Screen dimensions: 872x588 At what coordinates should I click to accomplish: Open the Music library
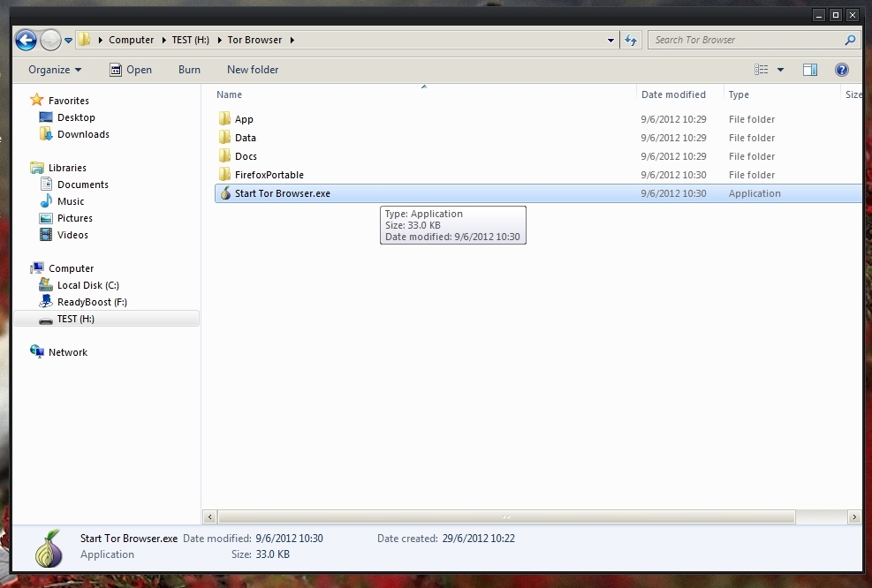tap(71, 201)
